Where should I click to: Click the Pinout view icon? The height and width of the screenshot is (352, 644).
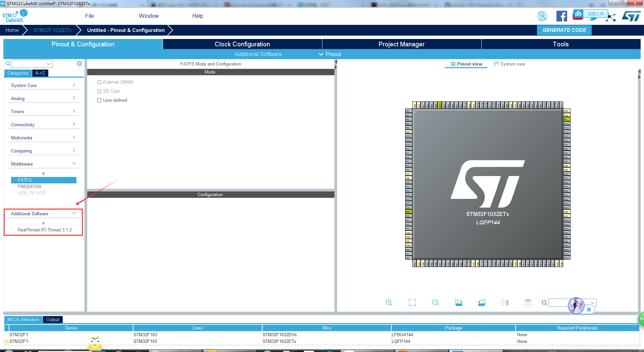(453, 64)
